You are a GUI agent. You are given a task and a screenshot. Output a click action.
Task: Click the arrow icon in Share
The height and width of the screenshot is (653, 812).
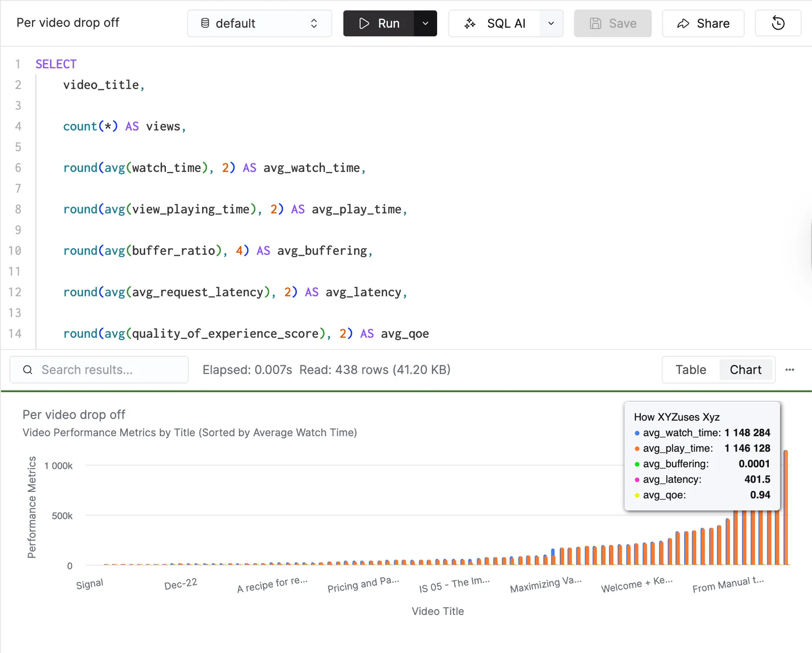coord(684,23)
